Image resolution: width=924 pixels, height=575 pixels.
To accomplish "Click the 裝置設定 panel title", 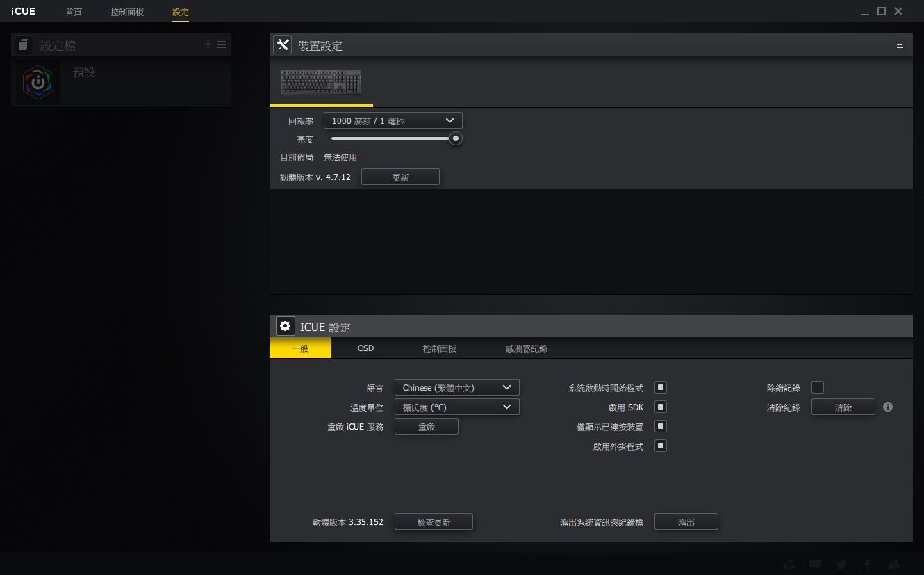I will tap(320, 46).
